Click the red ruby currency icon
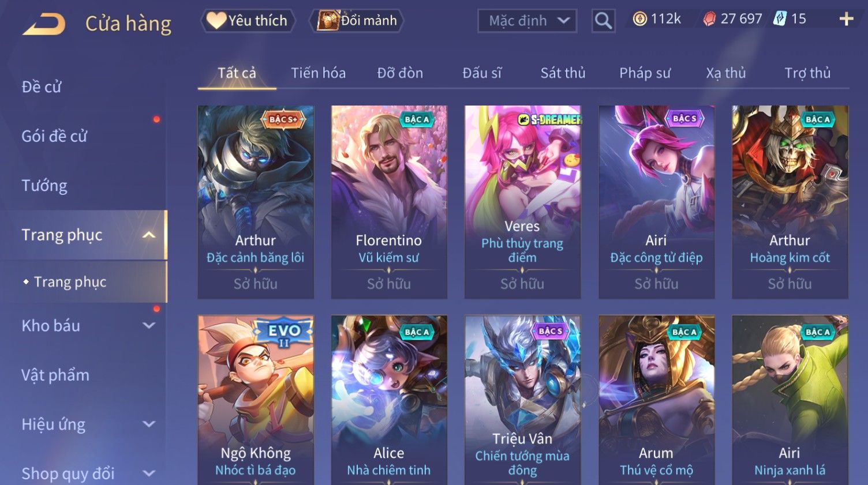The height and width of the screenshot is (485, 868). pos(709,19)
